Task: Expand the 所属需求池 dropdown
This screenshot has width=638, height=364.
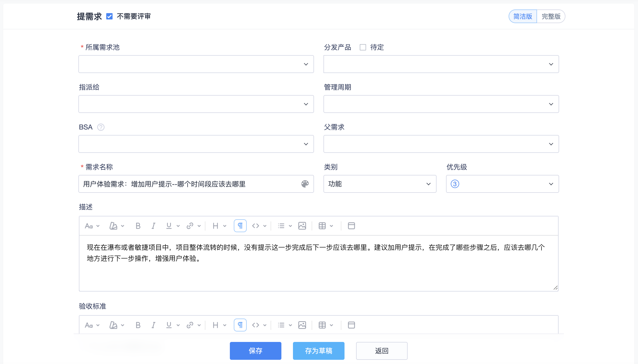Action: coord(196,64)
